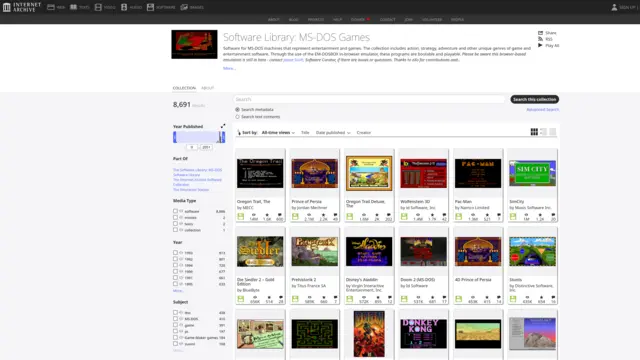640x360 pixels.
Task: Check the texts media type checkbox
Action: click(175, 223)
